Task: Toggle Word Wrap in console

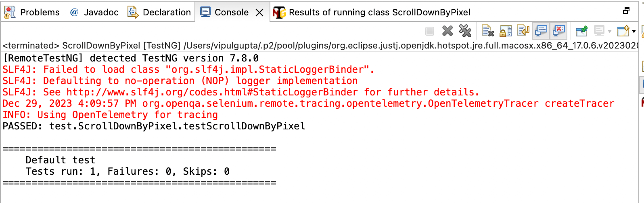Action: (x=523, y=31)
